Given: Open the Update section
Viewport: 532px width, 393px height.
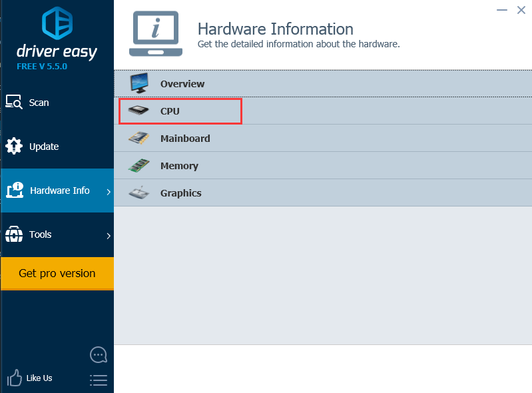Looking at the screenshot, I should click(57, 147).
